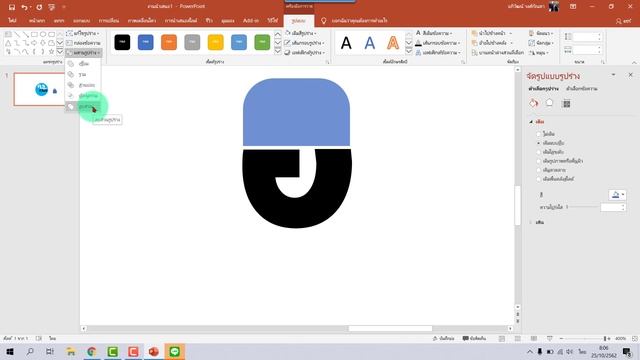Switch to the Add-in ribbon tab
This screenshot has height=360, width=640.
coord(251,20)
